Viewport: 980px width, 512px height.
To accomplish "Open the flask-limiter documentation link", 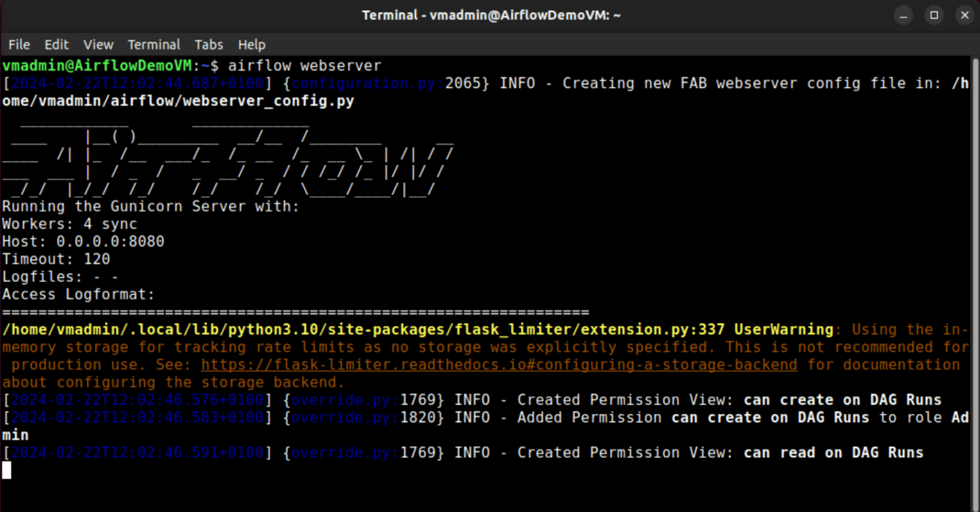I will 498,364.
